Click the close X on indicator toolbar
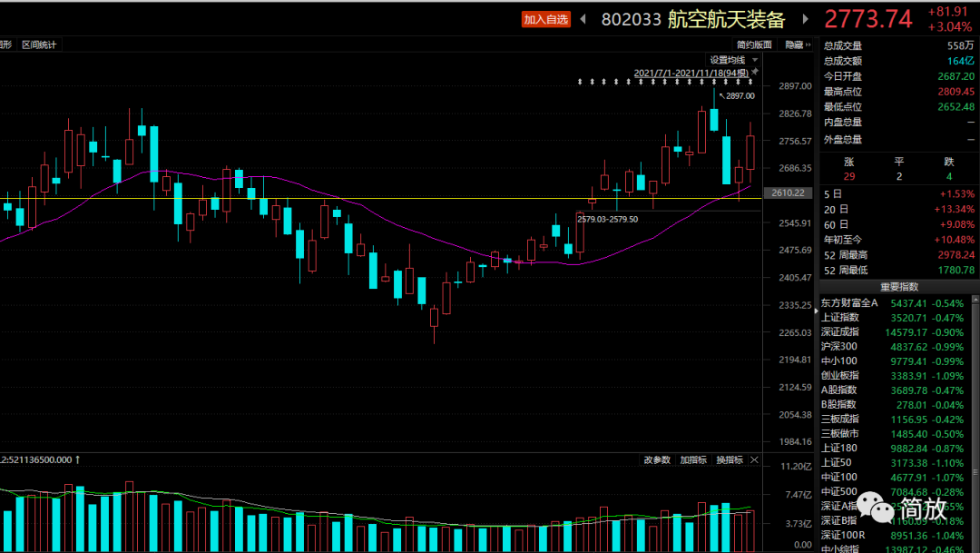The image size is (980, 553). point(753,460)
